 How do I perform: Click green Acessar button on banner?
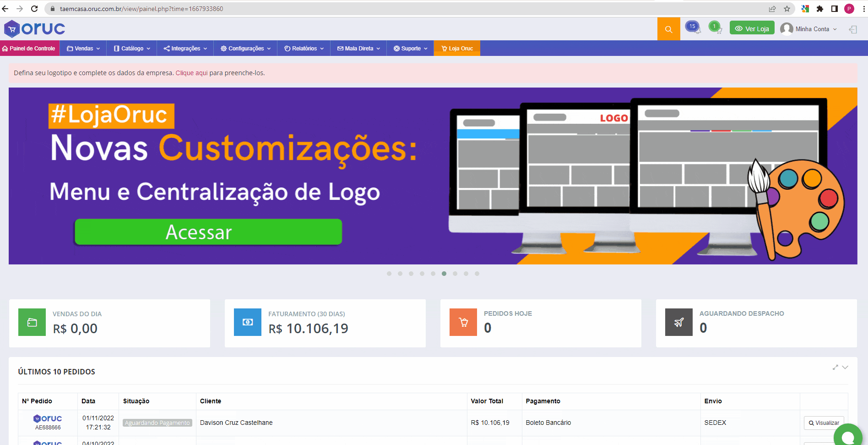tap(208, 232)
